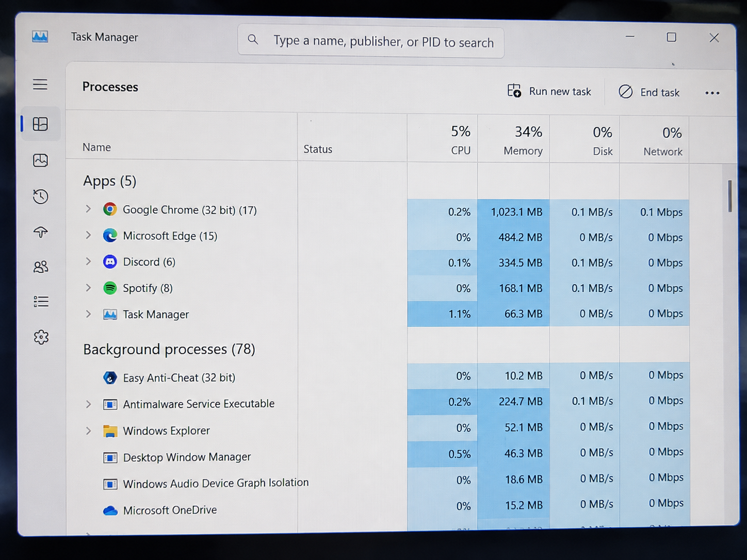Click Windows Explorer's 52.1 MB memory value
This screenshot has height=560, width=747.
click(523, 427)
